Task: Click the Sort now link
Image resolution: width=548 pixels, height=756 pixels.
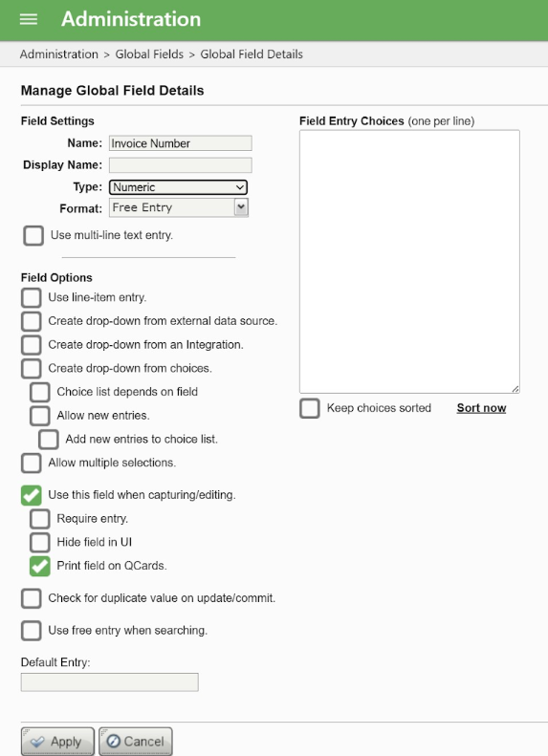Action: [481, 408]
